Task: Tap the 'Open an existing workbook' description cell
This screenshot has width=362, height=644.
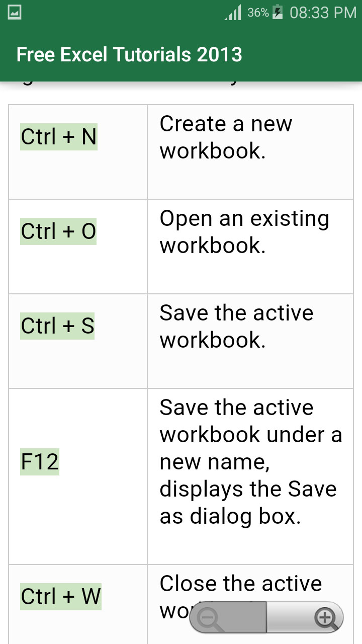Action: pos(250,231)
